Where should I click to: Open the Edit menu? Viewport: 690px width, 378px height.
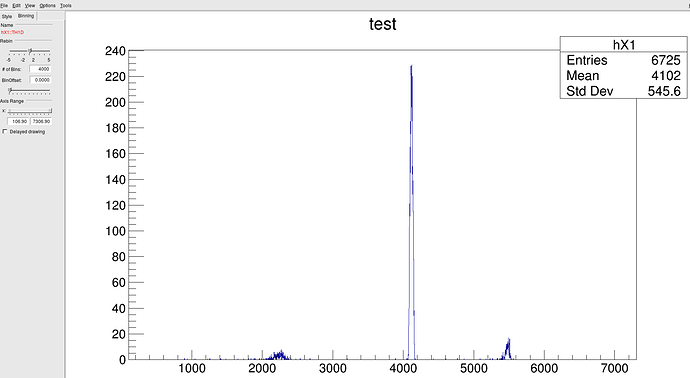[17, 5]
